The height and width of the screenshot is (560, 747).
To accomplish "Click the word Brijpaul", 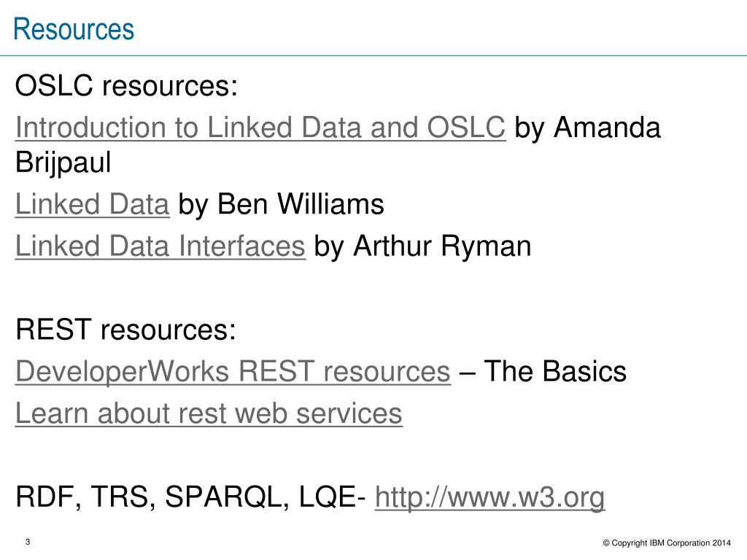I will click(x=63, y=163).
